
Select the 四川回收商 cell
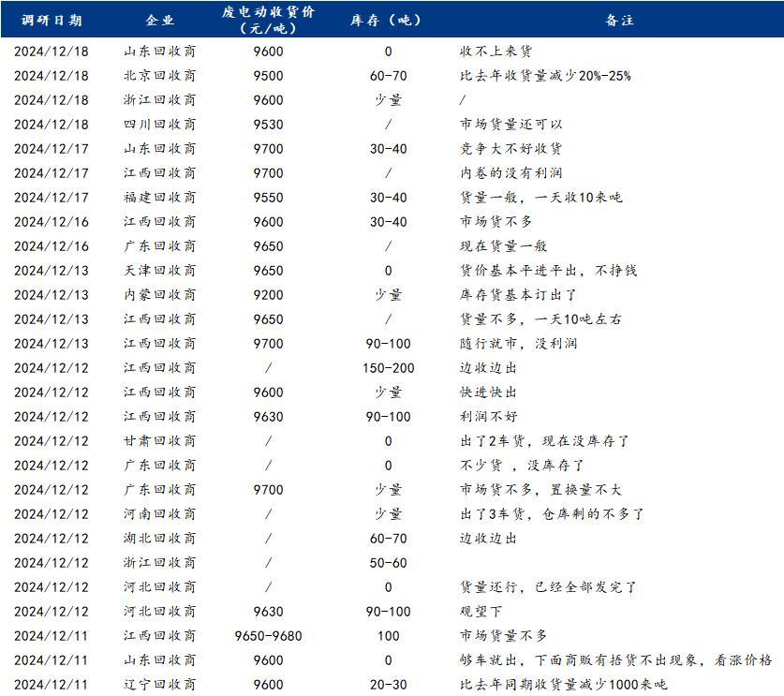click(159, 124)
